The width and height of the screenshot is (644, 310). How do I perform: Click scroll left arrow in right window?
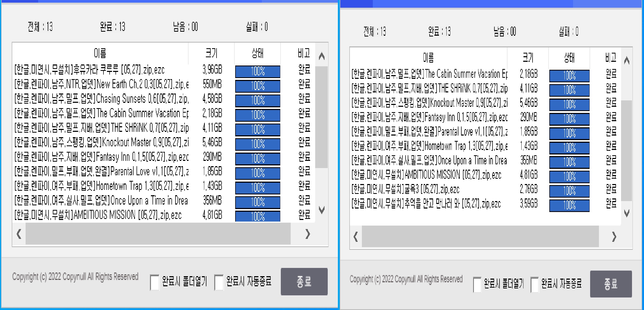click(x=355, y=236)
